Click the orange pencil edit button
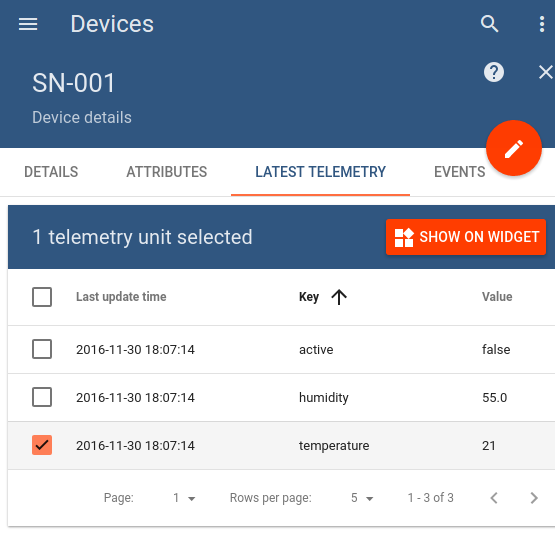The image size is (555, 534). click(x=514, y=148)
